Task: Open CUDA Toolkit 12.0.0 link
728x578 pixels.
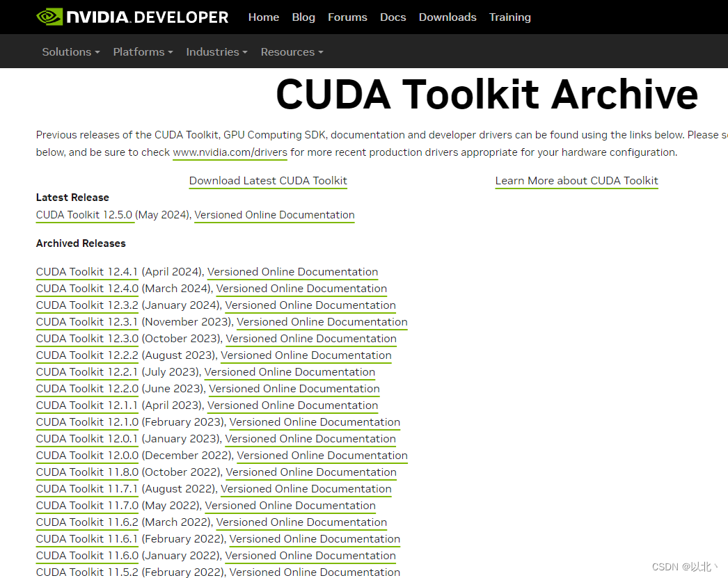Action: point(87,456)
